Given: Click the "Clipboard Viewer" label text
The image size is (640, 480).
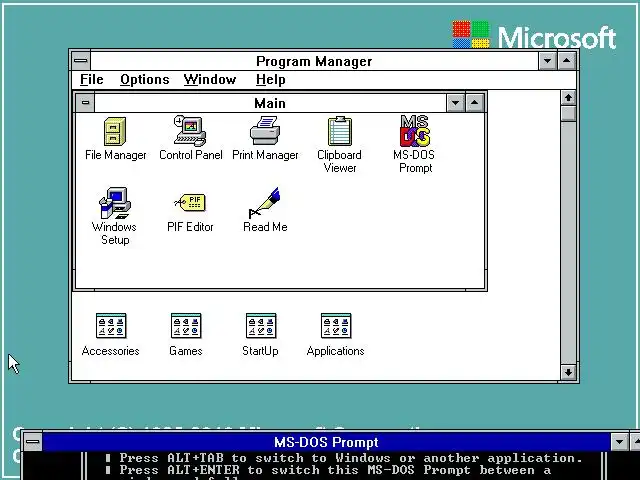Looking at the screenshot, I should 340,161.
